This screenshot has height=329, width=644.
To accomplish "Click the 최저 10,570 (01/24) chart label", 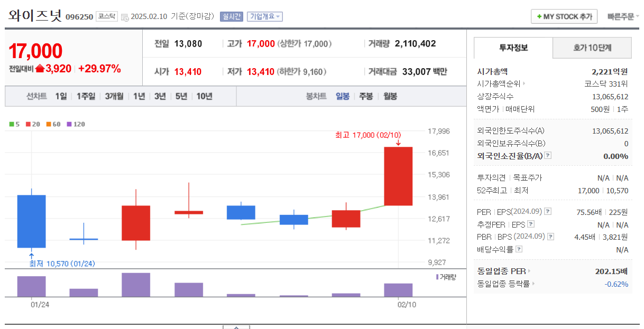I will (62, 263).
